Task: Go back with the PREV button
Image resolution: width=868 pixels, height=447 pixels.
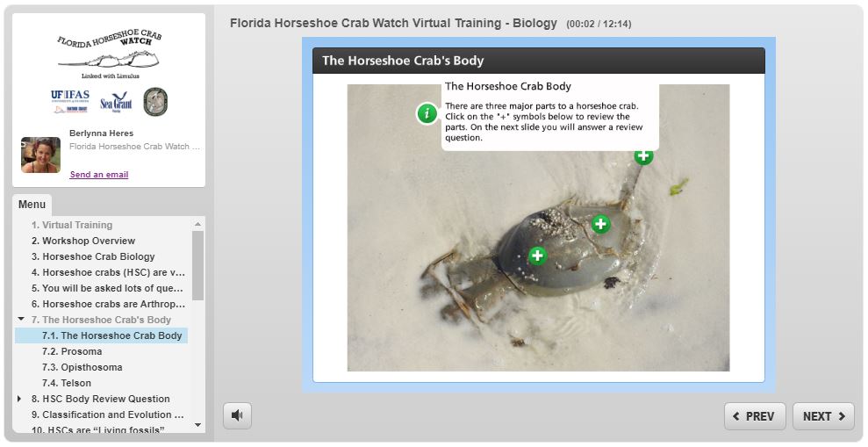Action: [754, 416]
